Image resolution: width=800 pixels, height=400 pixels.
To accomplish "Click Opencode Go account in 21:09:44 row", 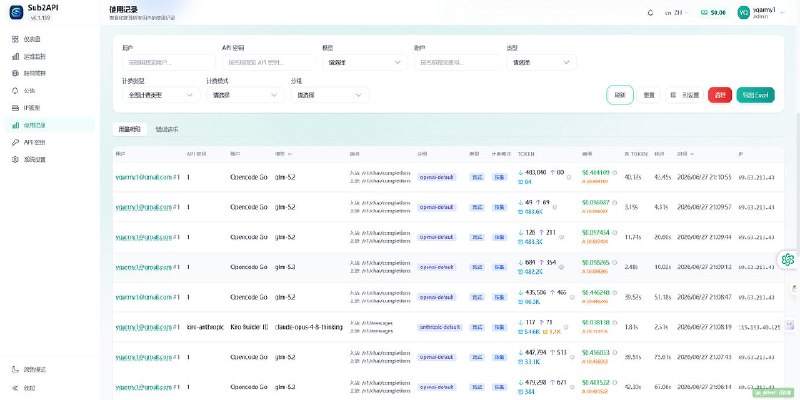I will tap(249, 237).
